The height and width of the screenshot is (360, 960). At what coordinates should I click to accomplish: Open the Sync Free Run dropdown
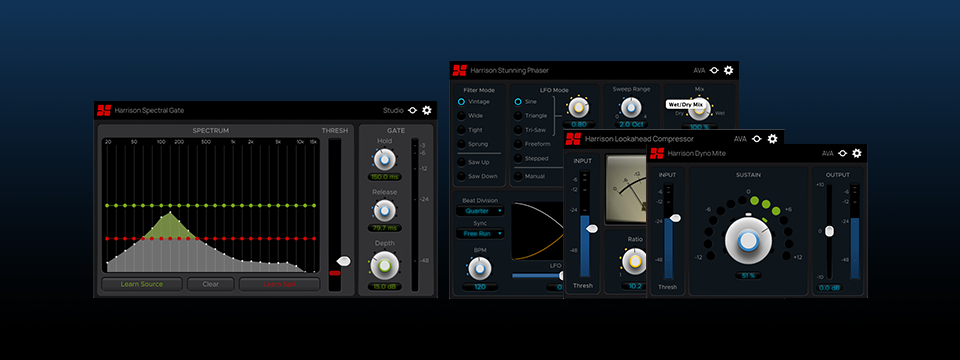pyautogui.click(x=480, y=233)
